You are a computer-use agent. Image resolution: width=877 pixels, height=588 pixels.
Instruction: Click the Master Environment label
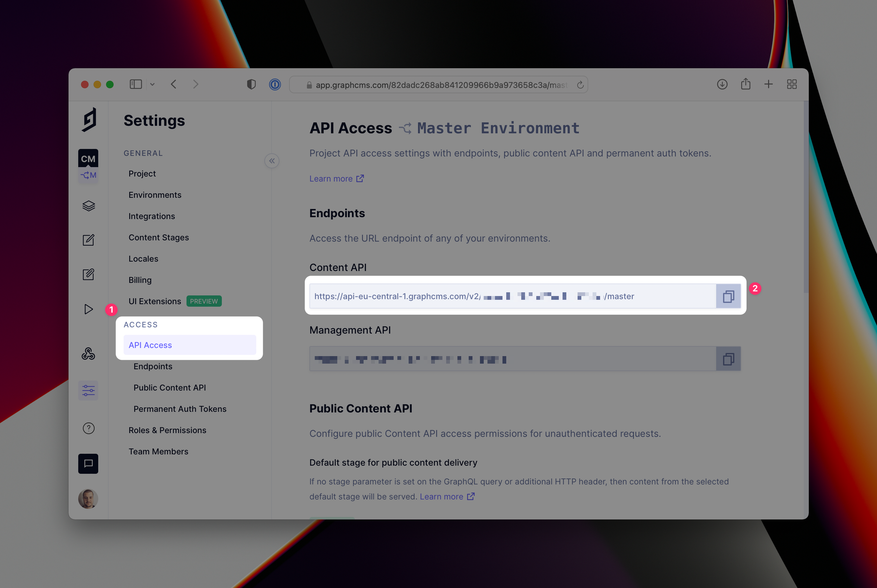(498, 128)
